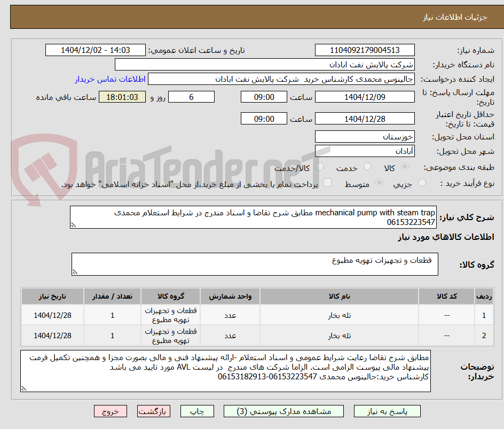Click the buyer notes textarea
Image resolution: width=504 pixels, height=429 pixels.
pyautogui.click(x=226, y=371)
